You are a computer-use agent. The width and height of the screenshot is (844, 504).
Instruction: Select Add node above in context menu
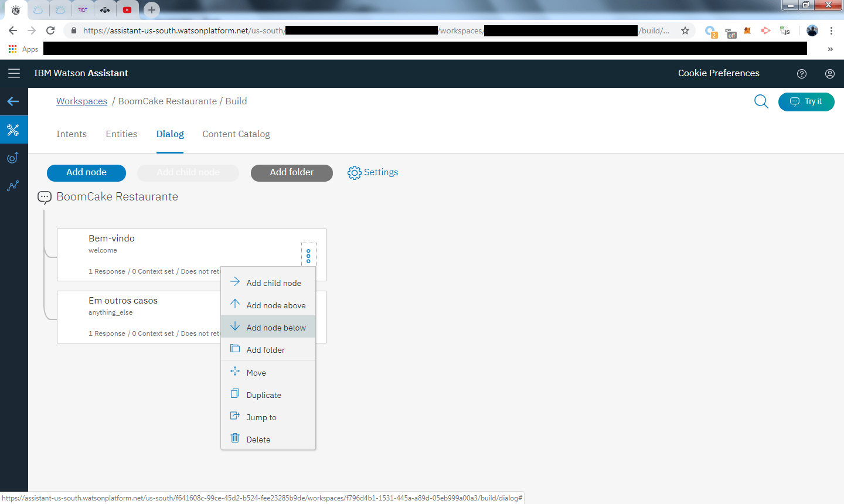click(268, 305)
